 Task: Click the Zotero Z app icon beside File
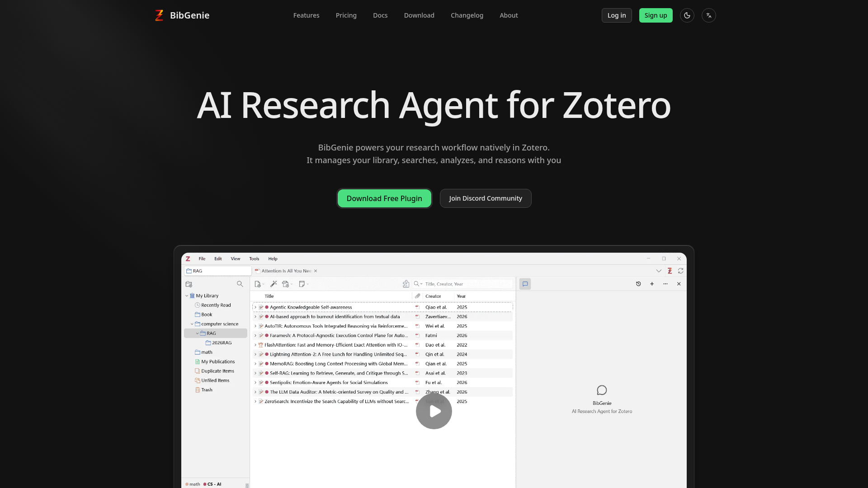188,259
